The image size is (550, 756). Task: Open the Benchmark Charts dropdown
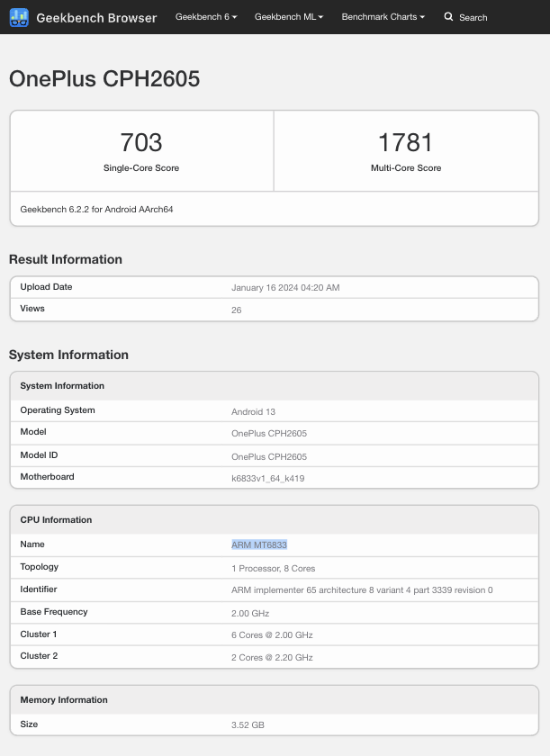point(383,17)
